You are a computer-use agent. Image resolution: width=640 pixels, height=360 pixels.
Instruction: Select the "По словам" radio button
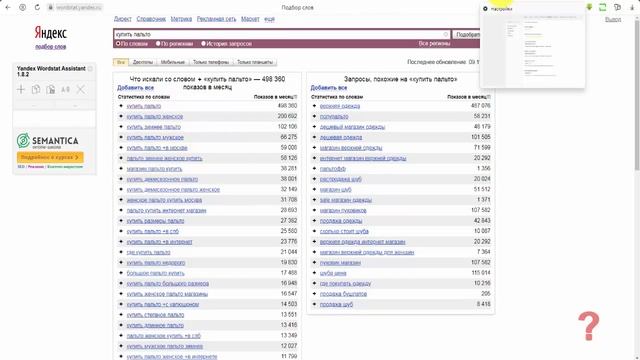118,44
